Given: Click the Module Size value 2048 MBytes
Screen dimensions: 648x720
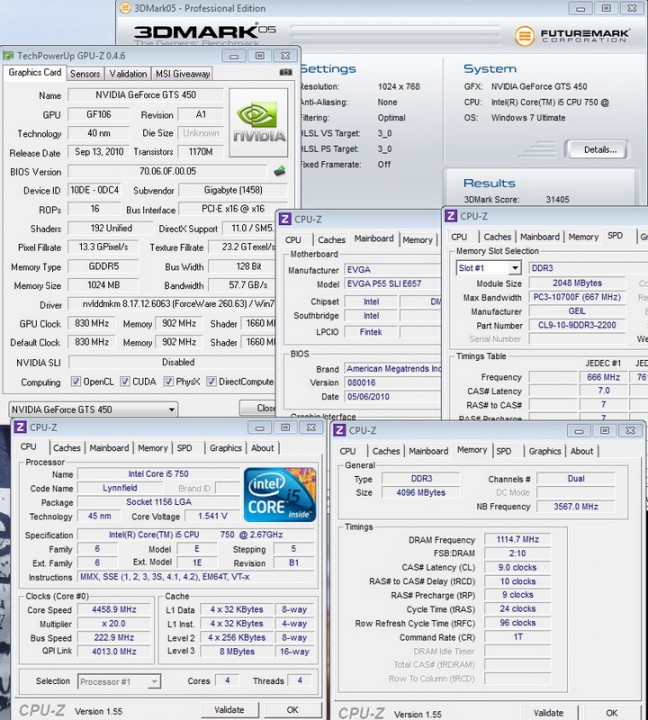Looking at the screenshot, I should (x=577, y=283).
